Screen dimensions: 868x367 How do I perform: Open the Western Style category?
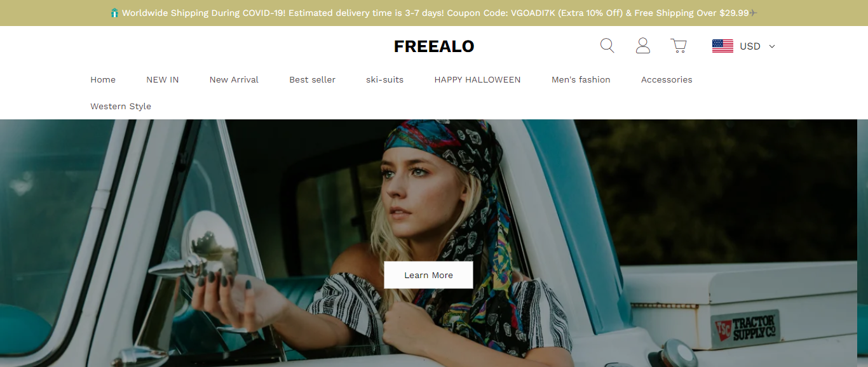pos(121,106)
